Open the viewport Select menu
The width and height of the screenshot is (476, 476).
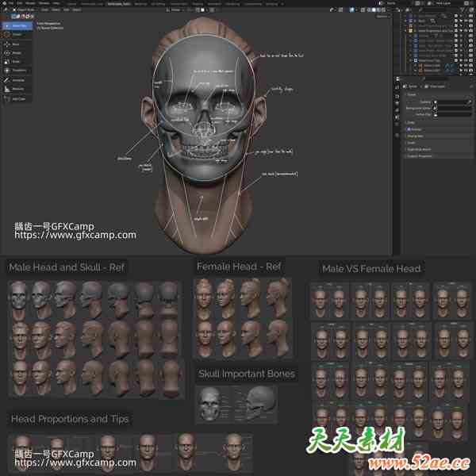(56, 10)
